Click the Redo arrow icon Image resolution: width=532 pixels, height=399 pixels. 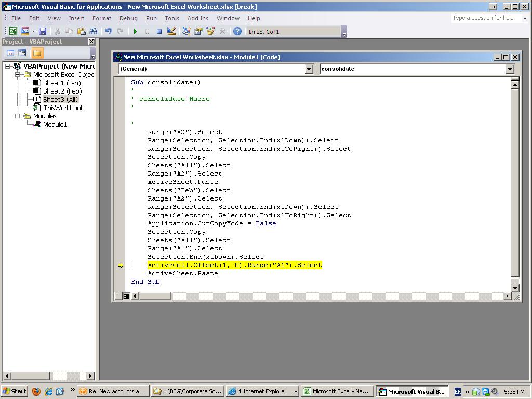pyautogui.click(x=120, y=31)
